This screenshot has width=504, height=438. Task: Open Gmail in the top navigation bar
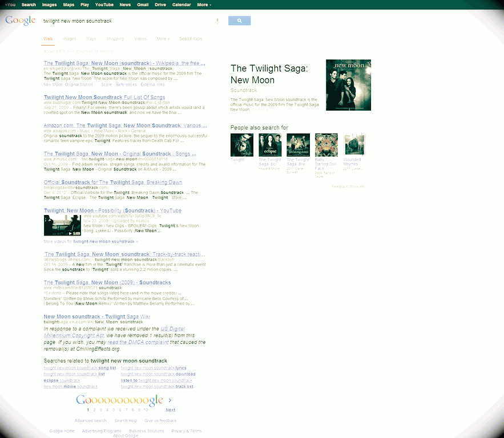[x=143, y=5]
